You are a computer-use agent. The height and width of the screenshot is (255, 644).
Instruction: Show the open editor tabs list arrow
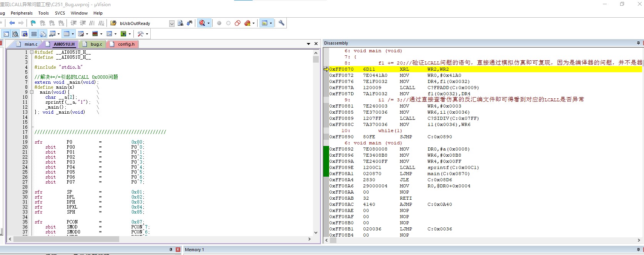pyautogui.click(x=308, y=44)
